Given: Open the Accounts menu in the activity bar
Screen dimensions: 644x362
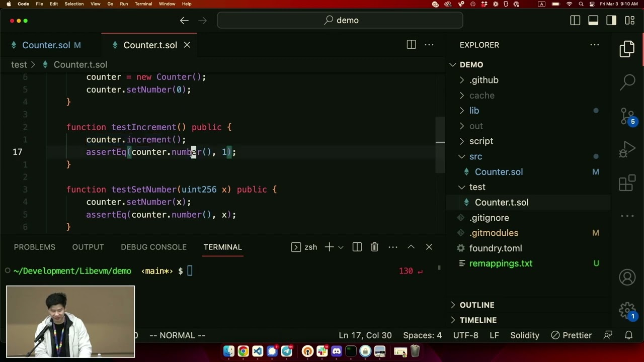Looking at the screenshot, I should [627, 277].
